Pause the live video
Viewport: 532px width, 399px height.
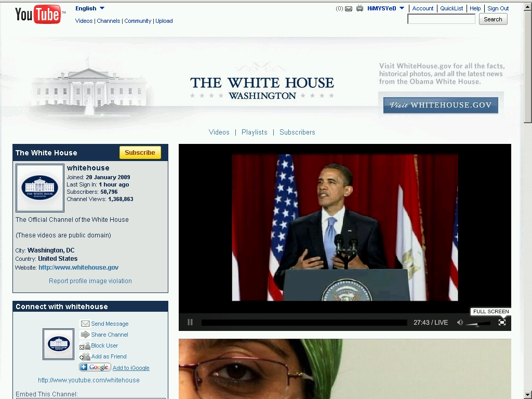[190, 322]
